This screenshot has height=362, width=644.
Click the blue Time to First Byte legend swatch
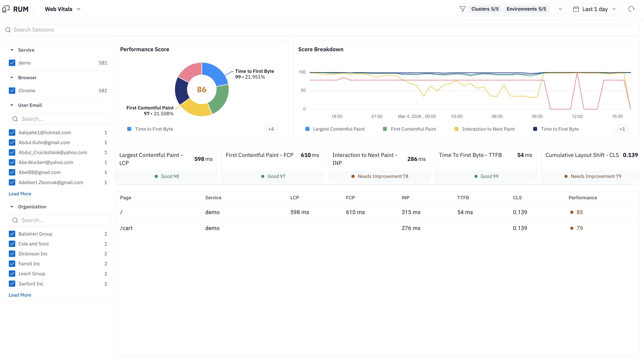click(x=129, y=129)
